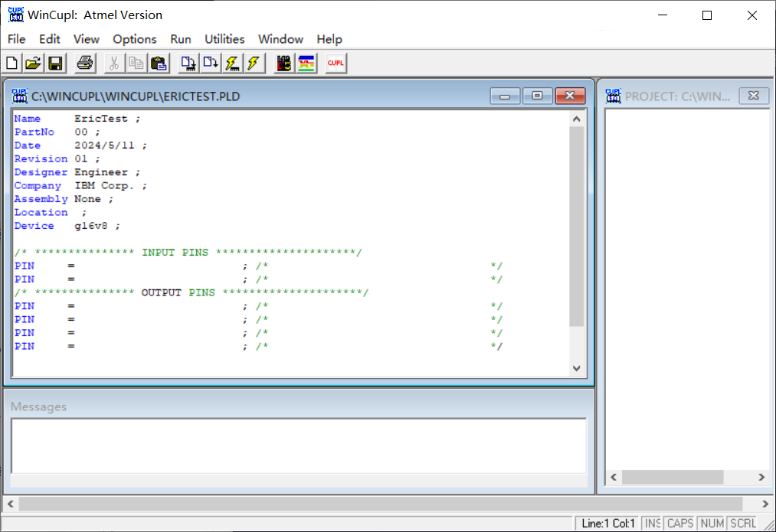Maximize the ERICTEST.PLD document window
The width and height of the screenshot is (776, 532).
tap(537, 96)
